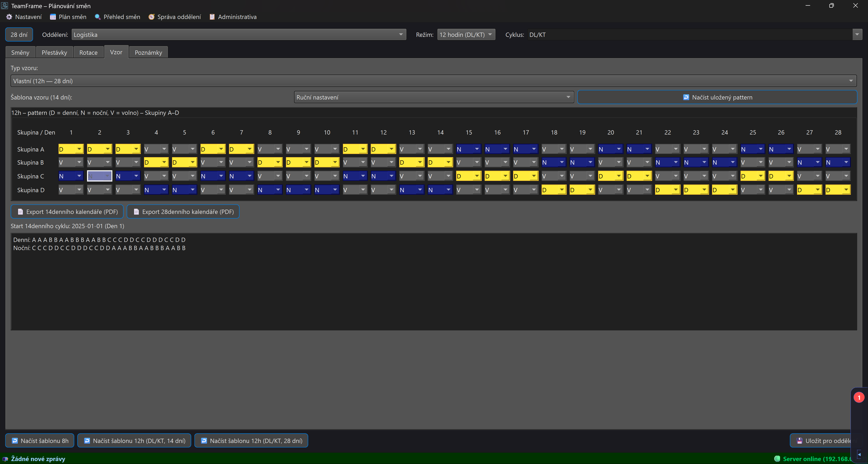This screenshot has height=464, width=868.
Task: Click the Přehled směn magnifier icon
Action: (x=98, y=17)
